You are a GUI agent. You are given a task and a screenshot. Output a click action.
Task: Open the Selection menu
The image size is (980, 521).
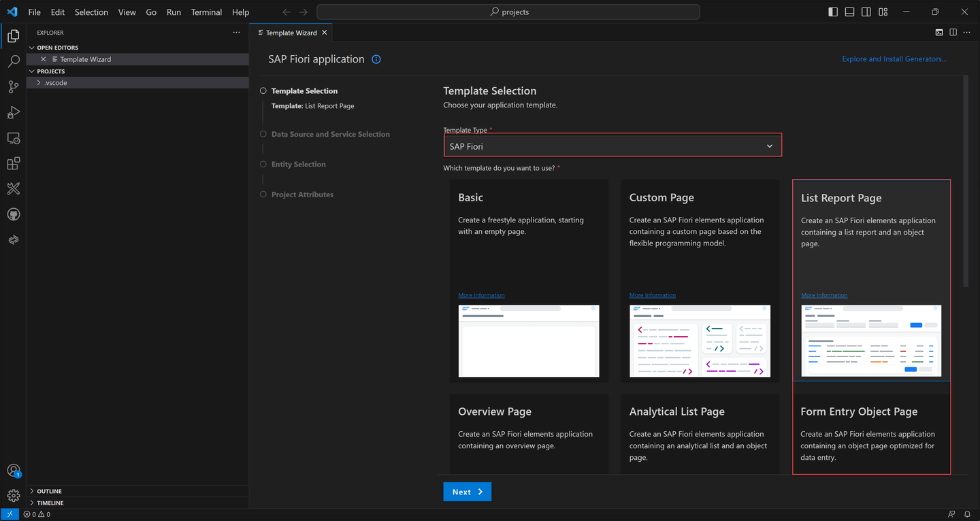91,12
